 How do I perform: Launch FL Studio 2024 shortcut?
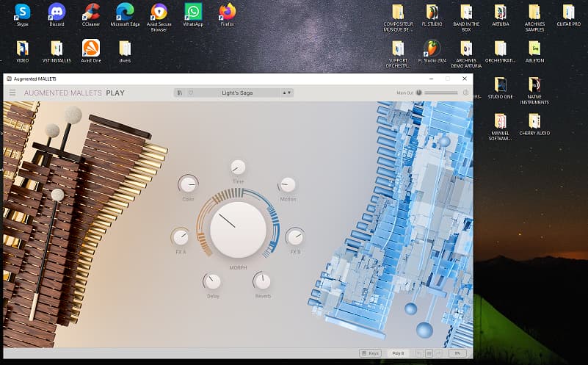pos(432,51)
